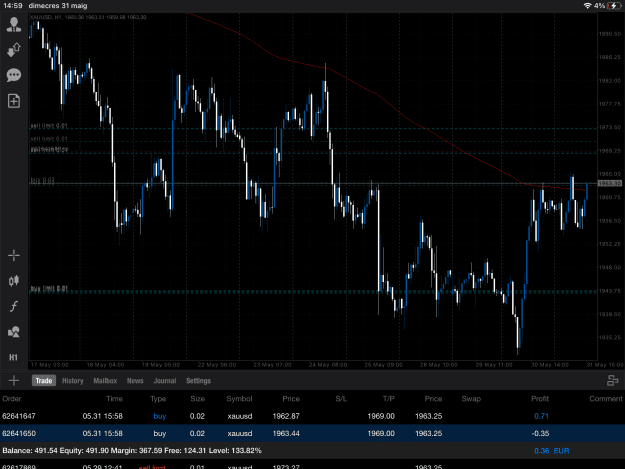Switch to the History tab
Image resolution: width=625 pixels, height=469 pixels.
pos(73,381)
